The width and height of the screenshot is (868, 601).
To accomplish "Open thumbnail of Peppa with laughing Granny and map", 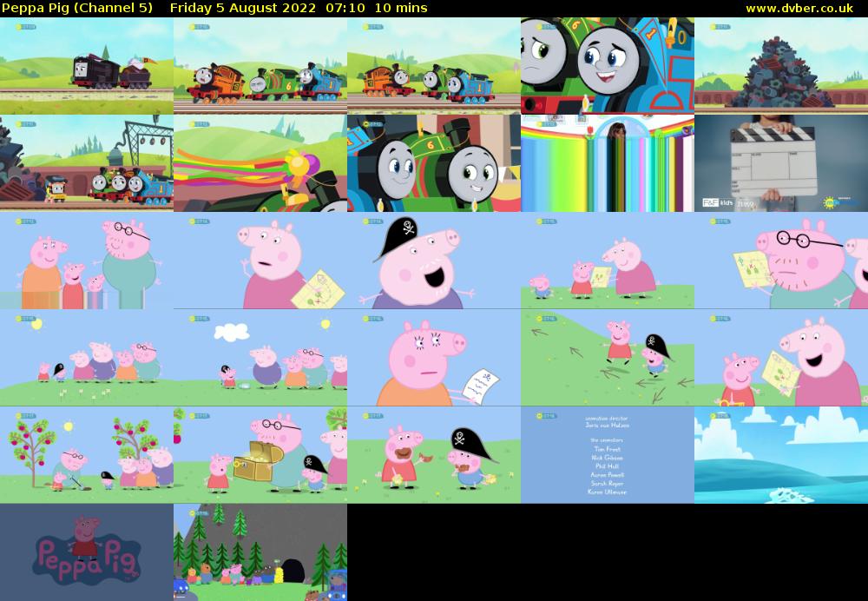I will (x=781, y=358).
